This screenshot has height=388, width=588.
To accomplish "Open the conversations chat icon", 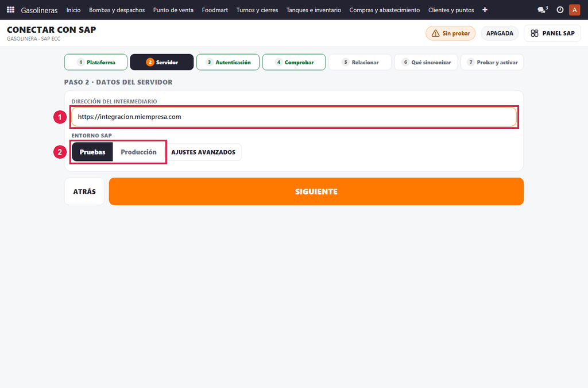I will [x=542, y=10].
